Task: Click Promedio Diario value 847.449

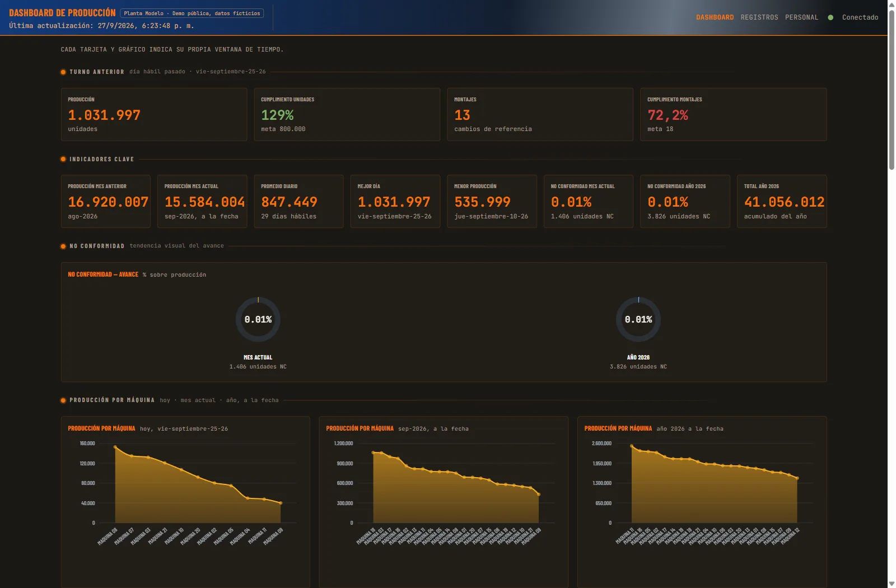Action: pos(289,202)
